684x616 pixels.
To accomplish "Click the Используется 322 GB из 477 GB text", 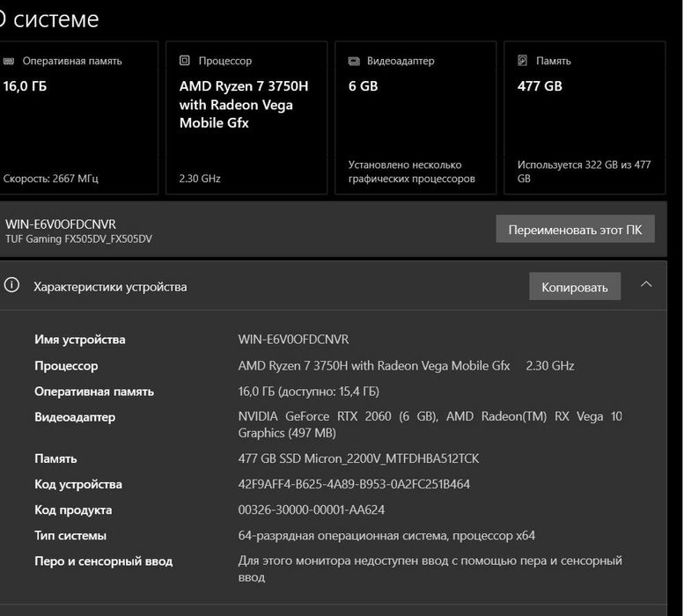I will (585, 172).
